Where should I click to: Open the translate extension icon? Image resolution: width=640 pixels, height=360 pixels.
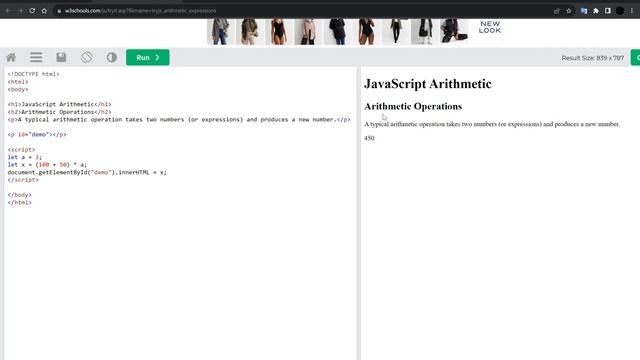pos(584,11)
